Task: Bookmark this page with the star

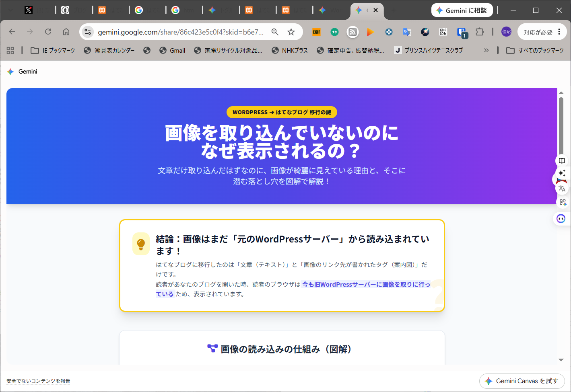Action: point(291,32)
